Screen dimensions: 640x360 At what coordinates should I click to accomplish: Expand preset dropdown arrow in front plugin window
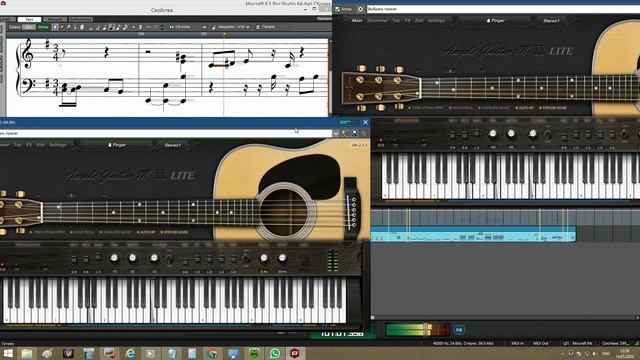336,133
